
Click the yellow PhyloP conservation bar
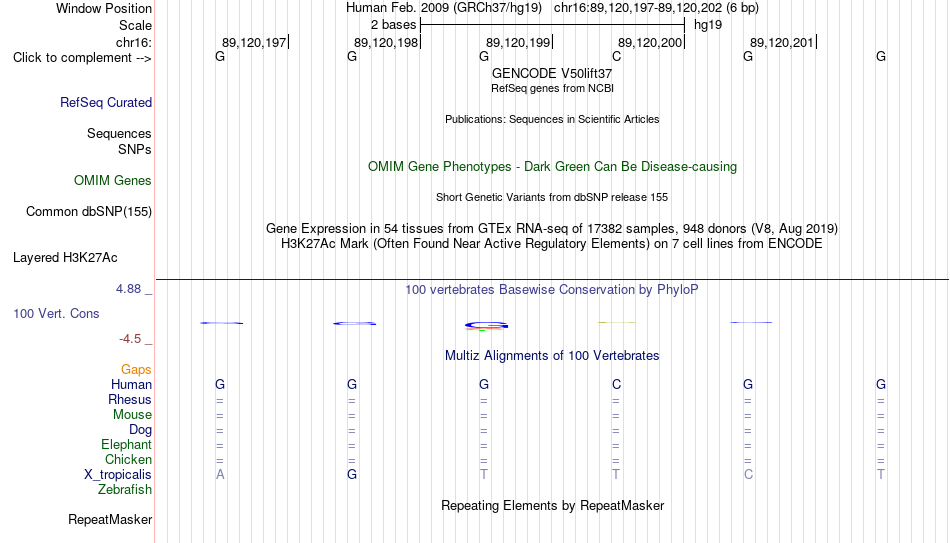coord(617,322)
